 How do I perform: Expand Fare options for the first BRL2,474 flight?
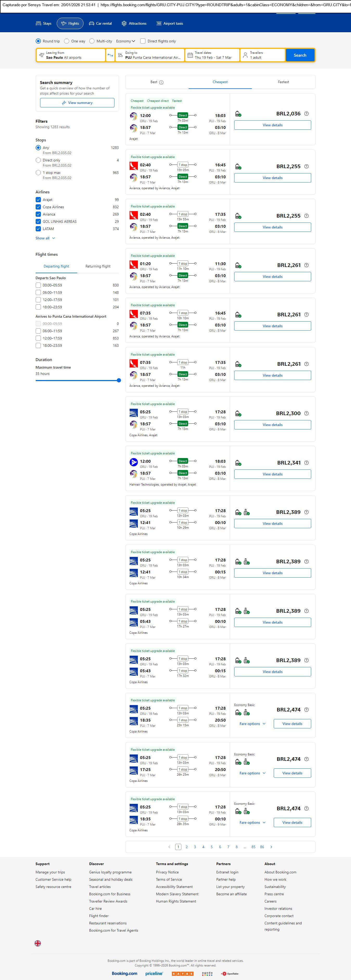[252, 724]
